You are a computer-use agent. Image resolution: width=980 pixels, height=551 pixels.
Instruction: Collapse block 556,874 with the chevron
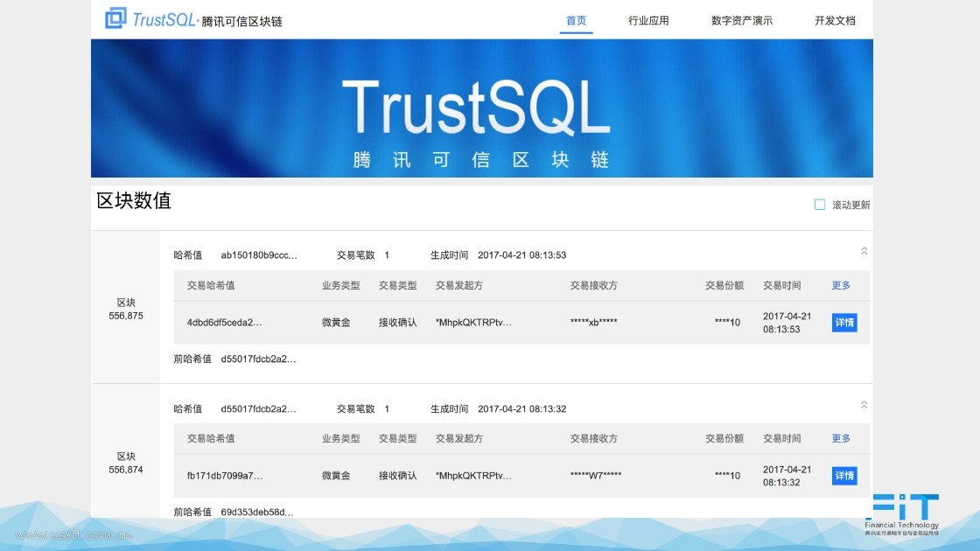coord(864,405)
